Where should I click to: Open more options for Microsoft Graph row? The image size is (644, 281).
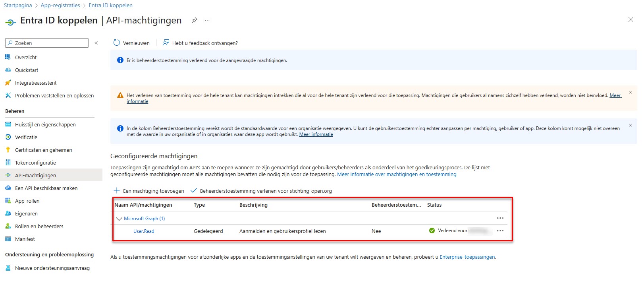(x=500, y=218)
